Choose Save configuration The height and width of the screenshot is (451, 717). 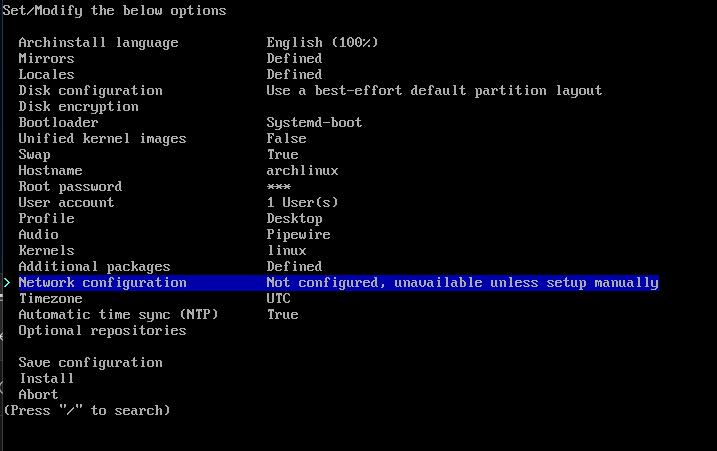click(91, 363)
